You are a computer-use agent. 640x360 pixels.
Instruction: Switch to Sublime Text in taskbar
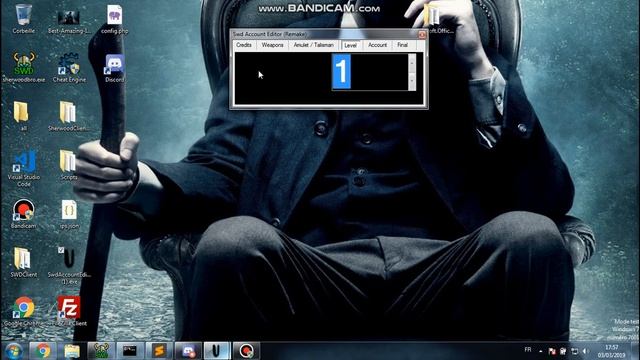point(159,351)
